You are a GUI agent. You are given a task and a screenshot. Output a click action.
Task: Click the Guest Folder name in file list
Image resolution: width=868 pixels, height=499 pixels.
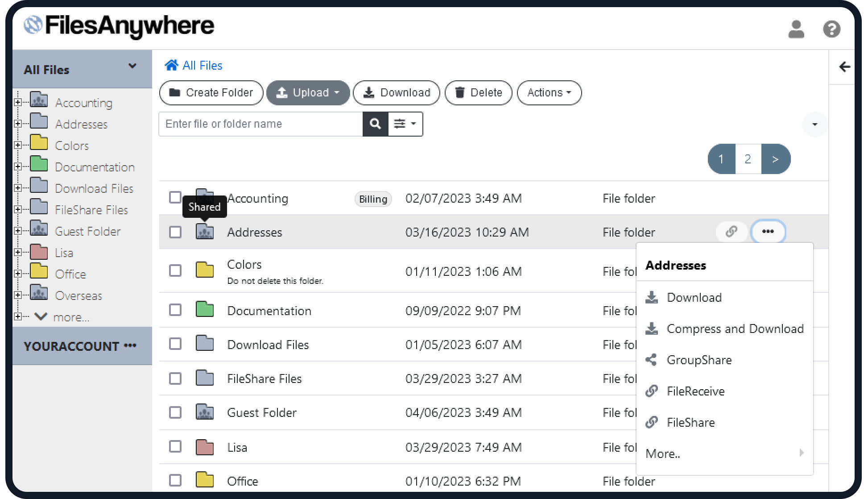click(x=262, y=412)
